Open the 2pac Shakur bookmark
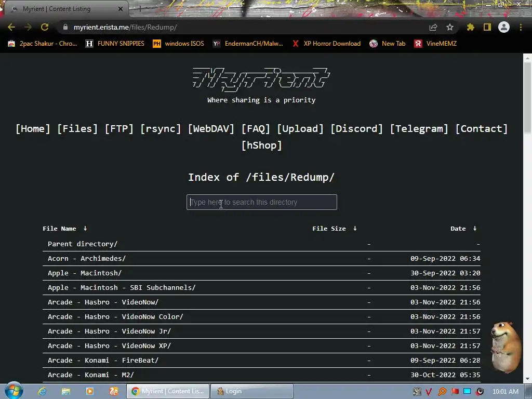This screenshot has height=399, width=532. [x=42, y=44]
